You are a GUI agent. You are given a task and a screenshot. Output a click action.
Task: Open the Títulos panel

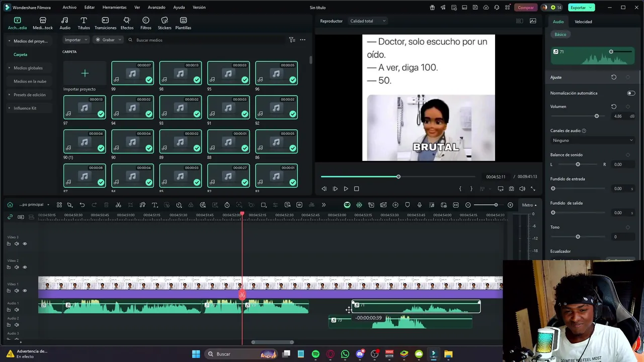[x=84, y=23]
